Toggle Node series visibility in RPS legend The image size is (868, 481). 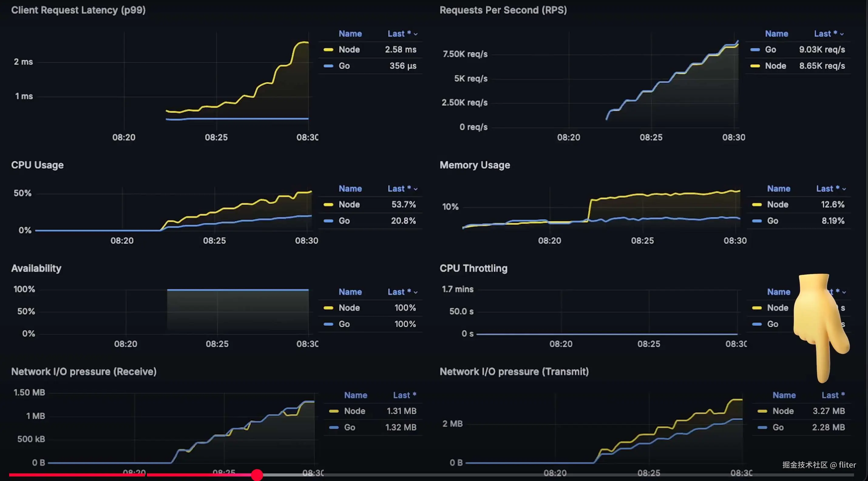[x=775, y=66]
